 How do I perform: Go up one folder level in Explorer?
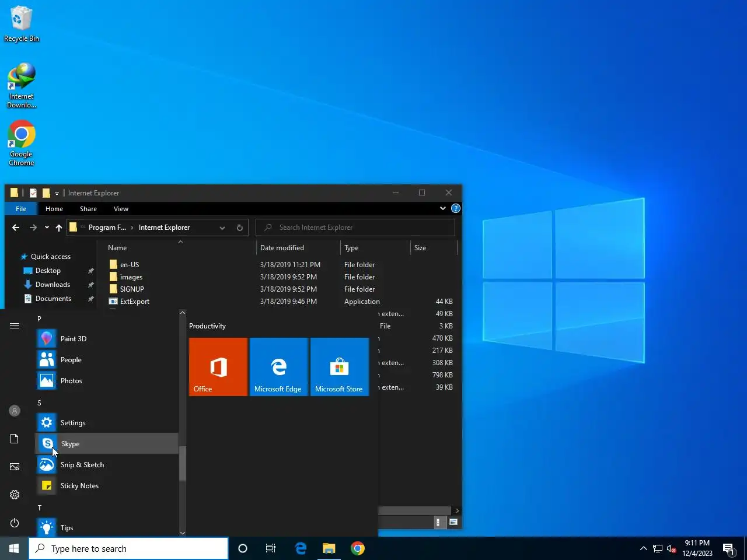tap(59, 228)
